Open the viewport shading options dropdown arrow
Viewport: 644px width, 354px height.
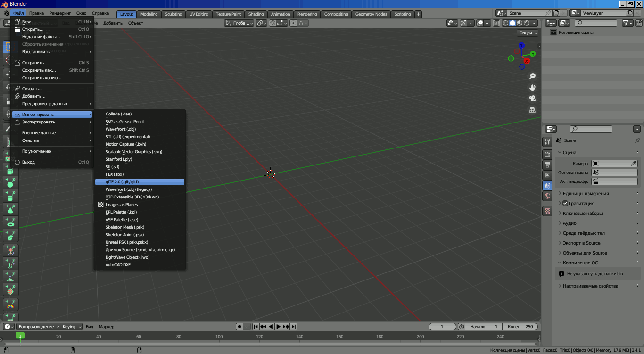(x=534, y=23)
